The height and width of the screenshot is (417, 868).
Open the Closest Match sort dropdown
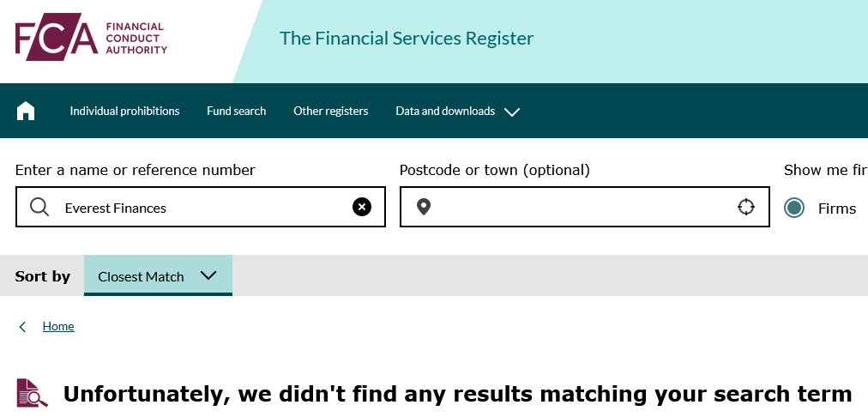pyautogui.click(x=158, y=275)
